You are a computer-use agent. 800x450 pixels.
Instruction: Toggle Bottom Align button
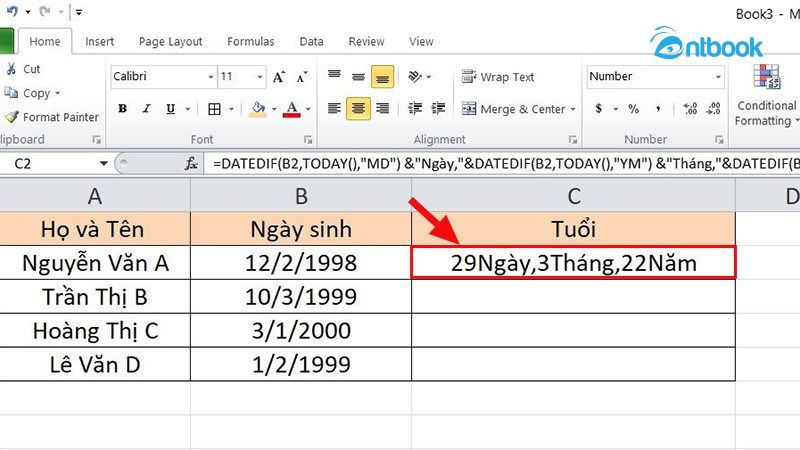pyautogui.click(x=382, y=77)
